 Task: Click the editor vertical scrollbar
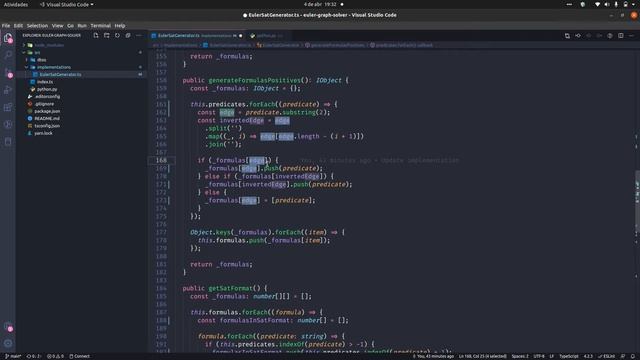point(637,200)
